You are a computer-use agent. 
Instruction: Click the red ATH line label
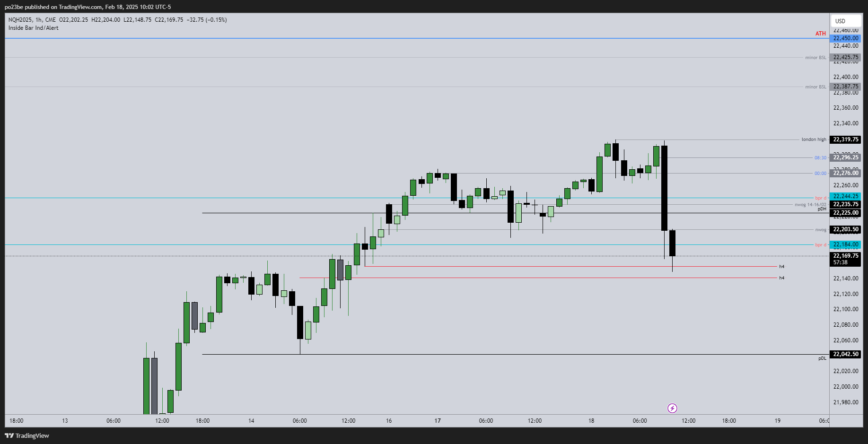820,34
